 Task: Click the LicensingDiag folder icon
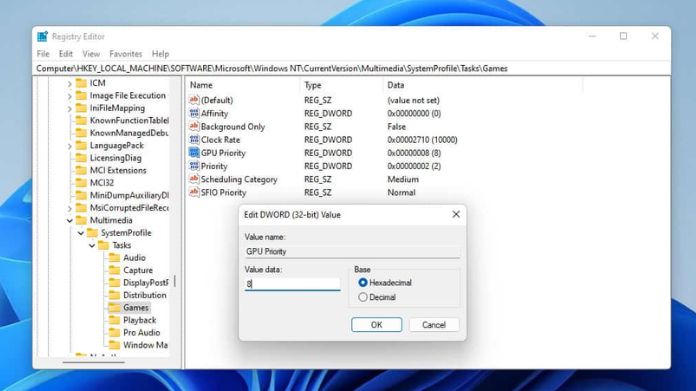(81, 158)
